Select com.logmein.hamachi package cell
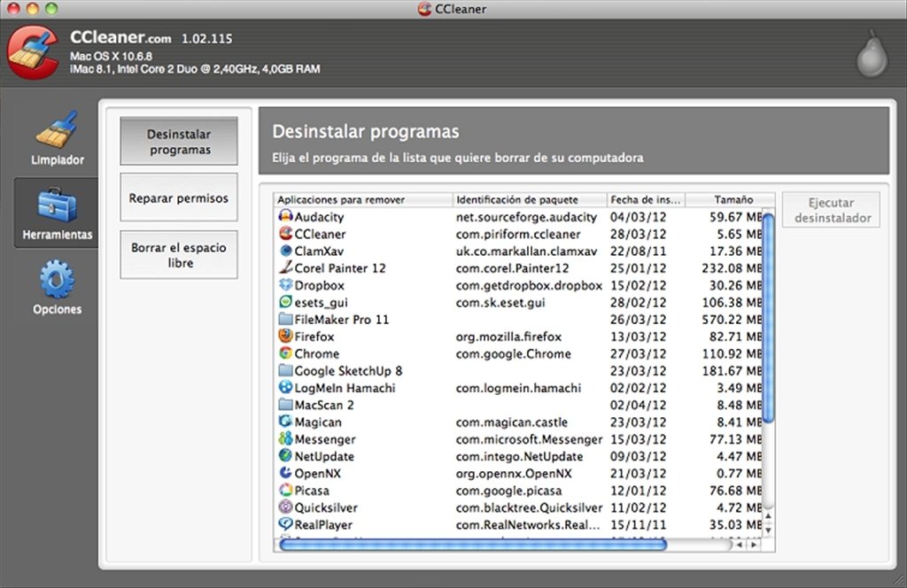This screenshot has height=588, width=907. (518, 388)
